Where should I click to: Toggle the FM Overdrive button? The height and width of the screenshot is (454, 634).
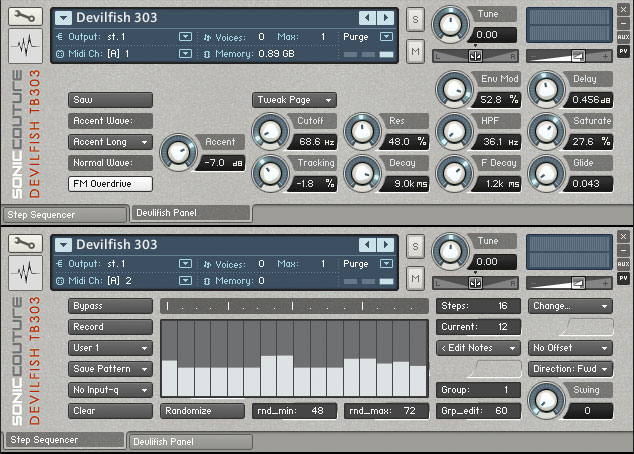[x=110, y=184]
